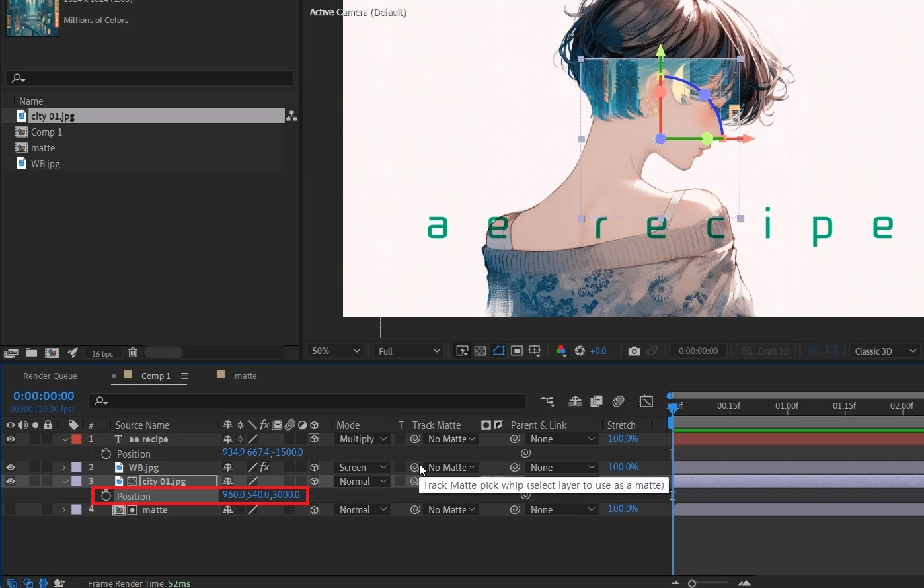Toggle 3D layer switch for matte layer
This screenshot has width=924, height=588.
pyautogui.click(x=315, y=510)
